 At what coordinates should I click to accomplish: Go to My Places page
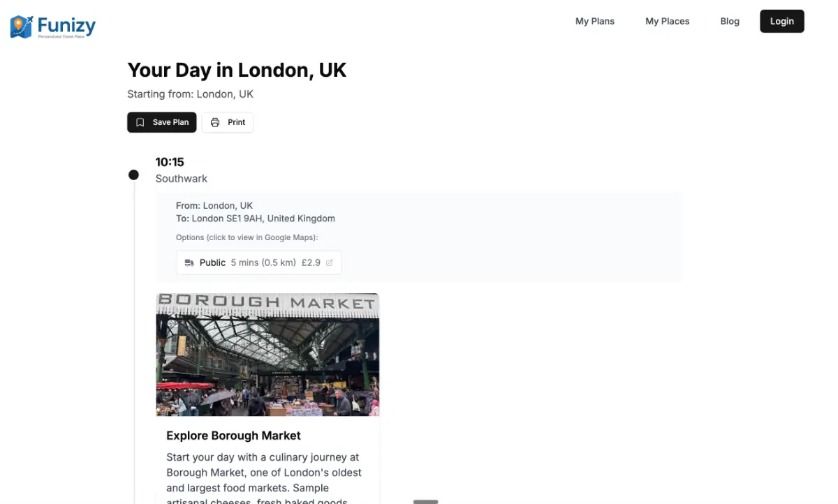pyautogui.click(x=667, y=21)
